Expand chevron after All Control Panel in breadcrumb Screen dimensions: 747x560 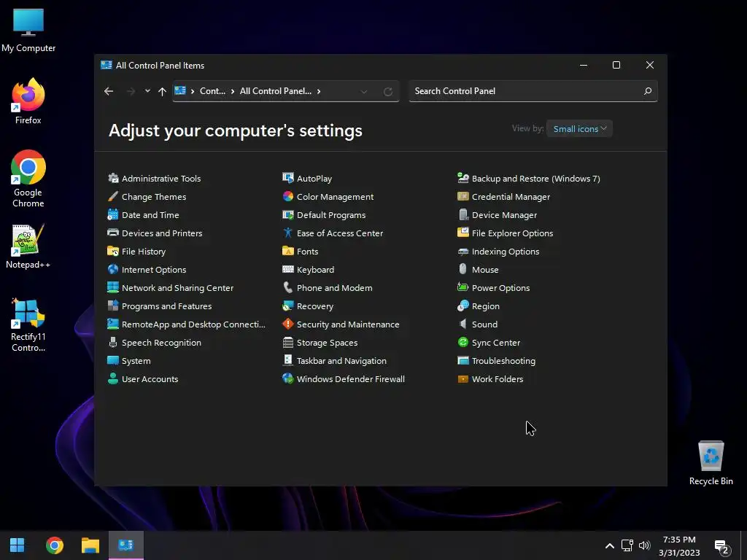(319, 91)
